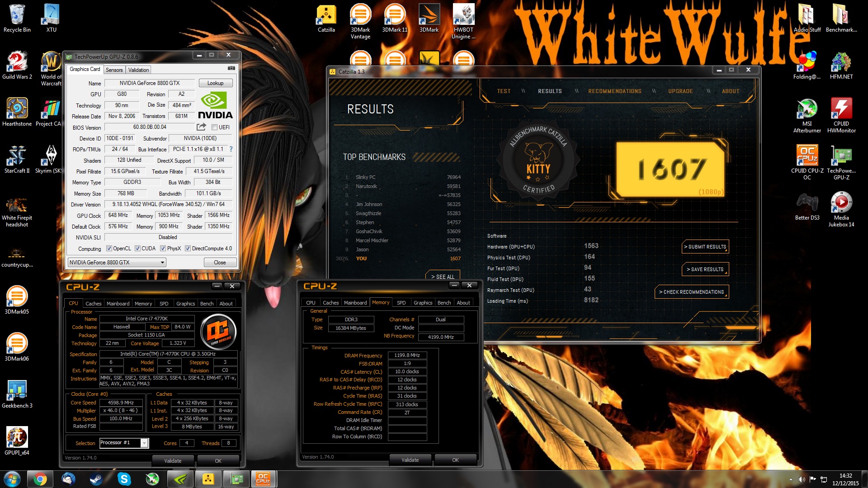Screen dimensions: 868x488
Task: Click CHECK RECOMMENDATIONS in Catzilla
Action: tap(692, 292)
